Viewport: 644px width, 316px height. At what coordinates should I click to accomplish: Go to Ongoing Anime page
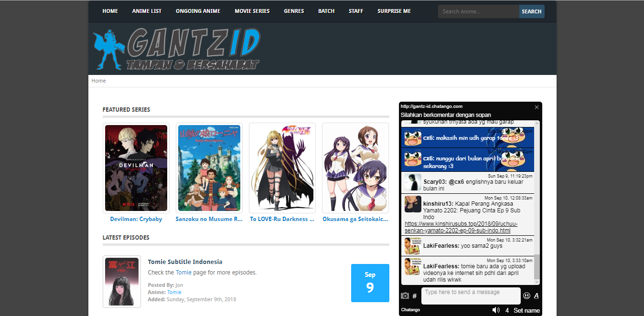coord(198,11)
